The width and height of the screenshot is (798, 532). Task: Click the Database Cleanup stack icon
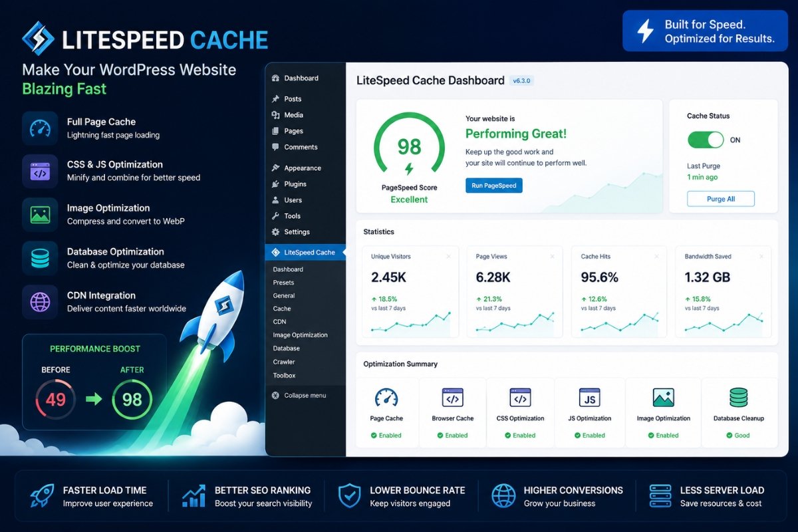[739, 397]
